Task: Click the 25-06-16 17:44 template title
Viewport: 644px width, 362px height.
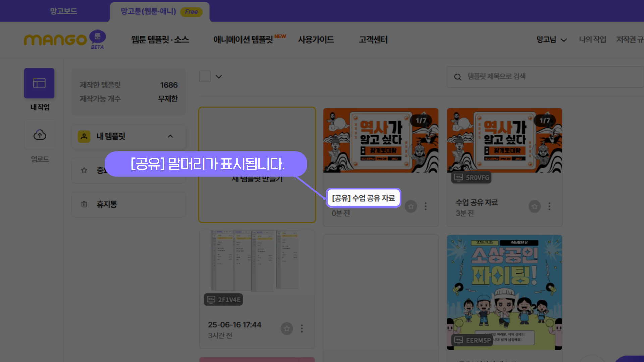Action: pos(234,325)
